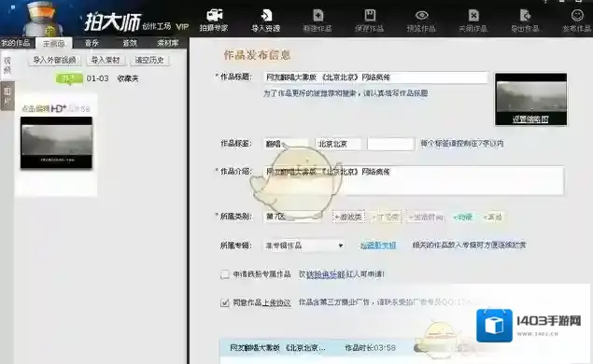Click 设置缩略图 on the cover thumbnail
Screen dimensions: 593x364
pyautogui.click(x=530, y=119)
